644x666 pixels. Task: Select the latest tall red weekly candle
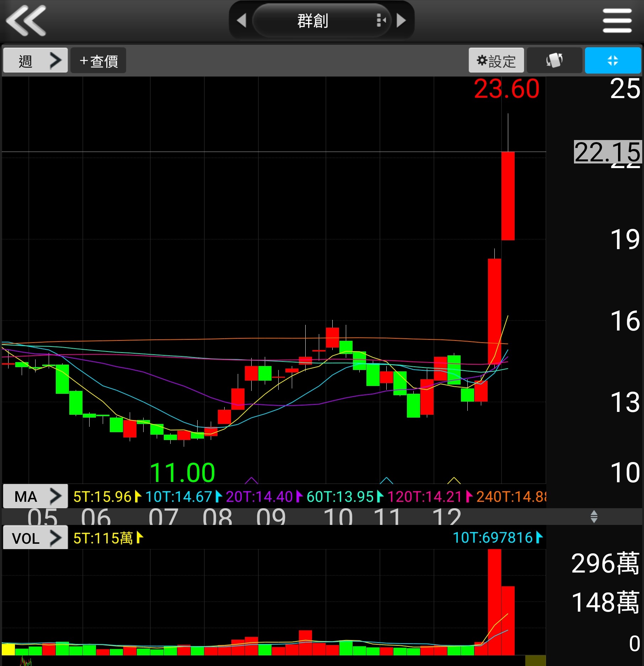[508, 196]
